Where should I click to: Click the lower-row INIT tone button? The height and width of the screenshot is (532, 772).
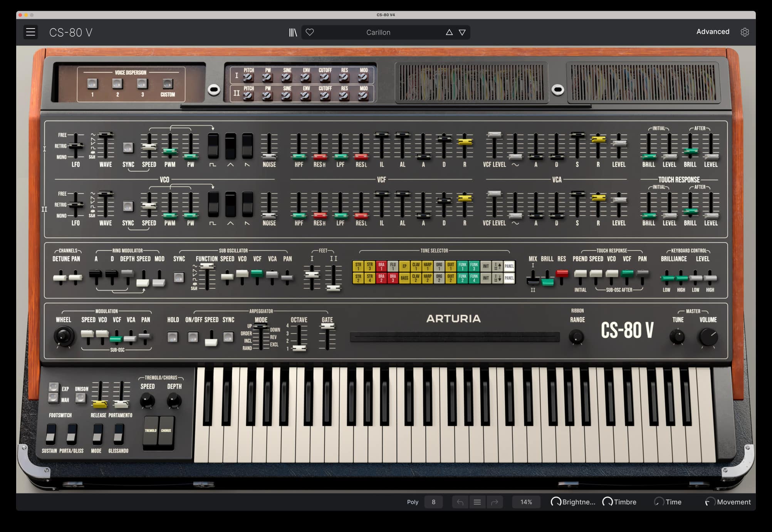(x=486, y=278)
